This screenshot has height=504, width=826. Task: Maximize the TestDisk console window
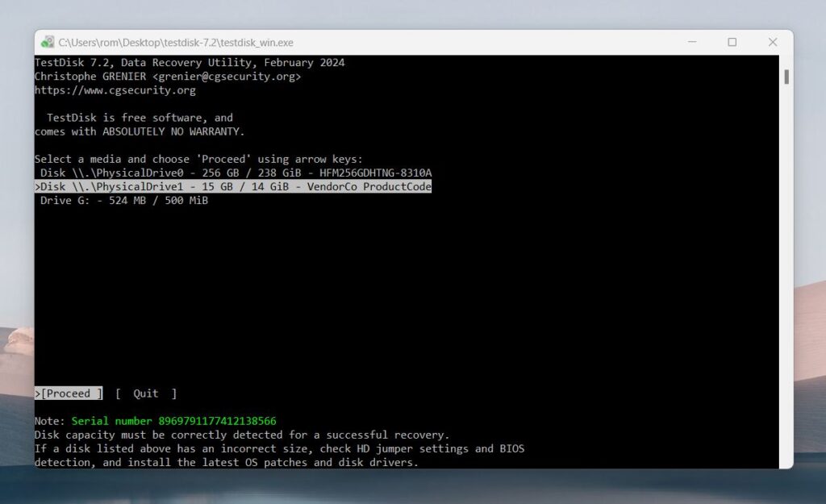[x=732, y=42]
